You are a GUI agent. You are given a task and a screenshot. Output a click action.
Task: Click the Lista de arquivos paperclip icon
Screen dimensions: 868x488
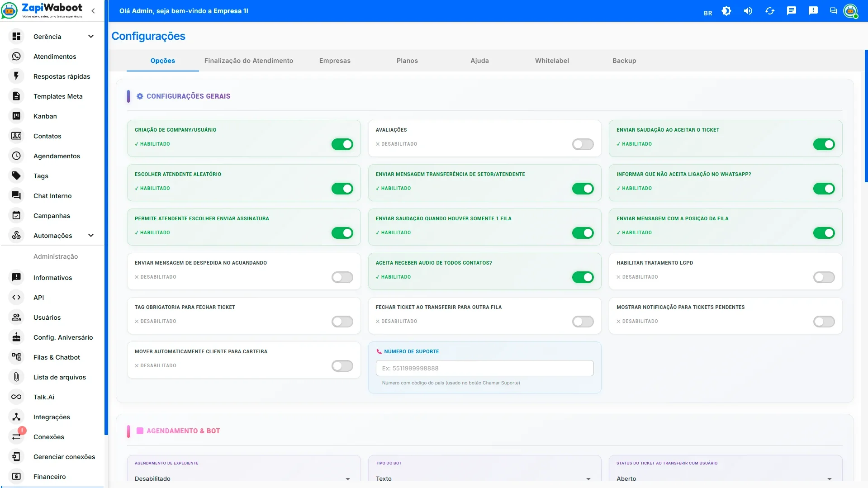pos(16,377)
